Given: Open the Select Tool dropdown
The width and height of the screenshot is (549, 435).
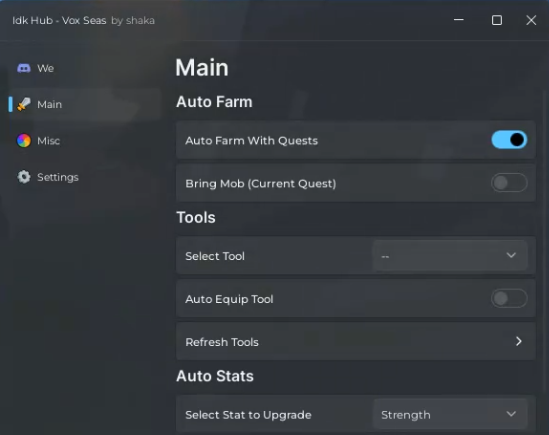Looking at the screenshot, I should [450, 256].
